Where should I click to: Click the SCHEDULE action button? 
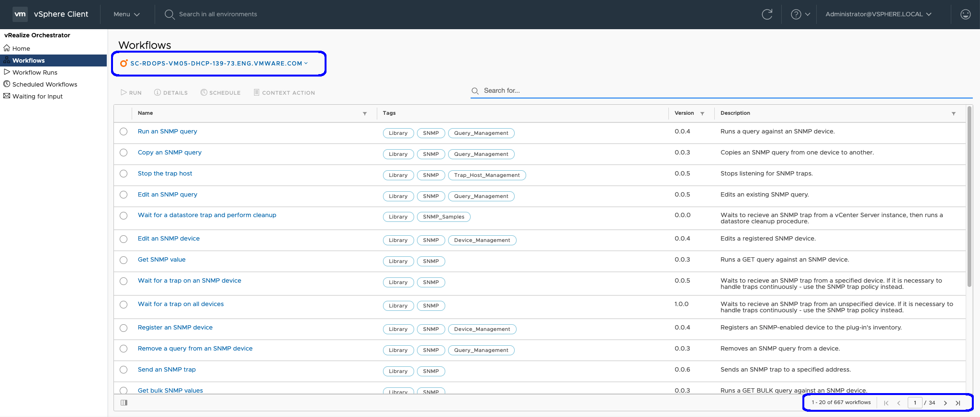pos(220,93)
